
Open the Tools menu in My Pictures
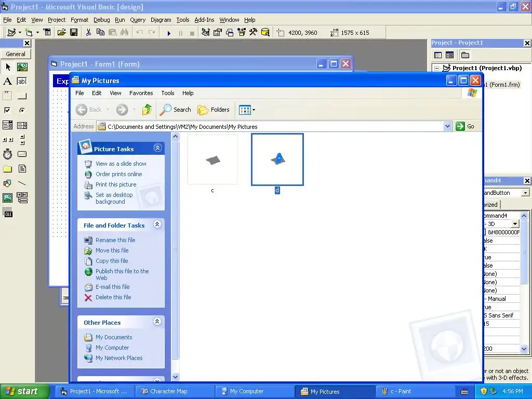coord(168,93)
